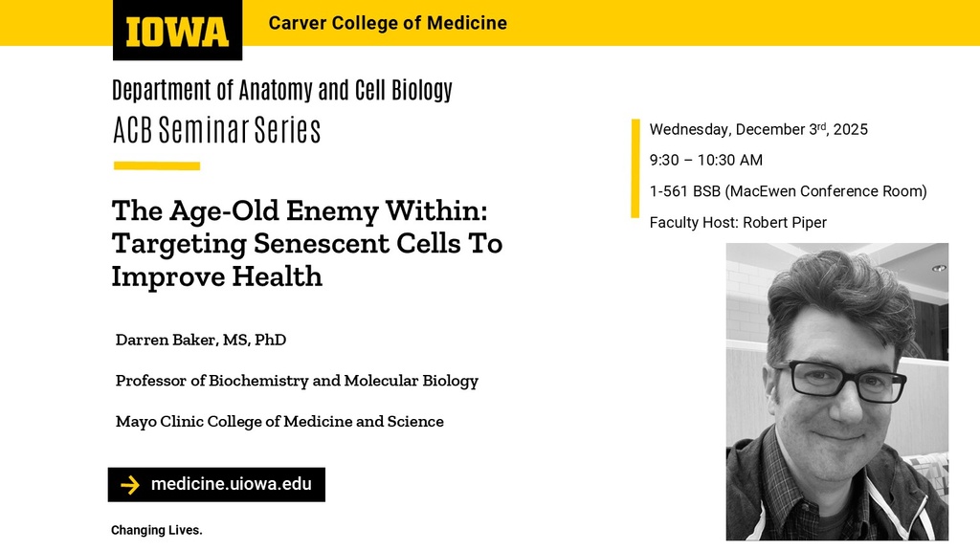
Task: Click the vertical yellow bar beside event details
Action: [x=635, y=168]
